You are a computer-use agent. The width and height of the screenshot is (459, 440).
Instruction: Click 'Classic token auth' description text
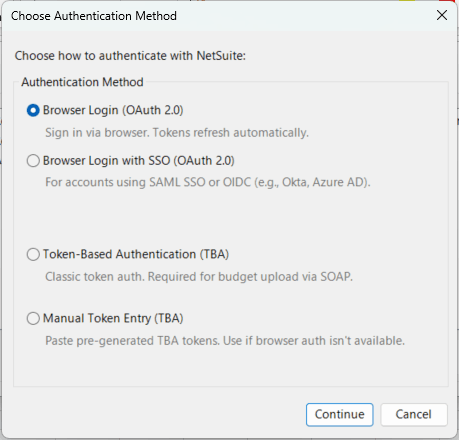click(199, 277)
